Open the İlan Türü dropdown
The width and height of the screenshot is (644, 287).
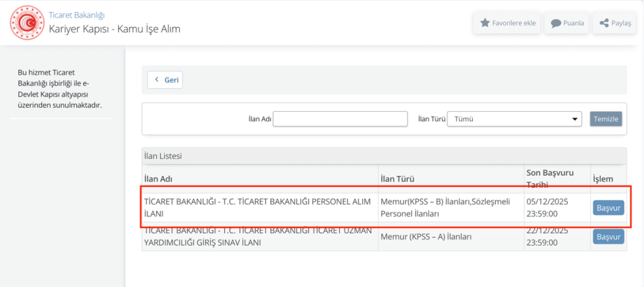[x=514, y=119]
